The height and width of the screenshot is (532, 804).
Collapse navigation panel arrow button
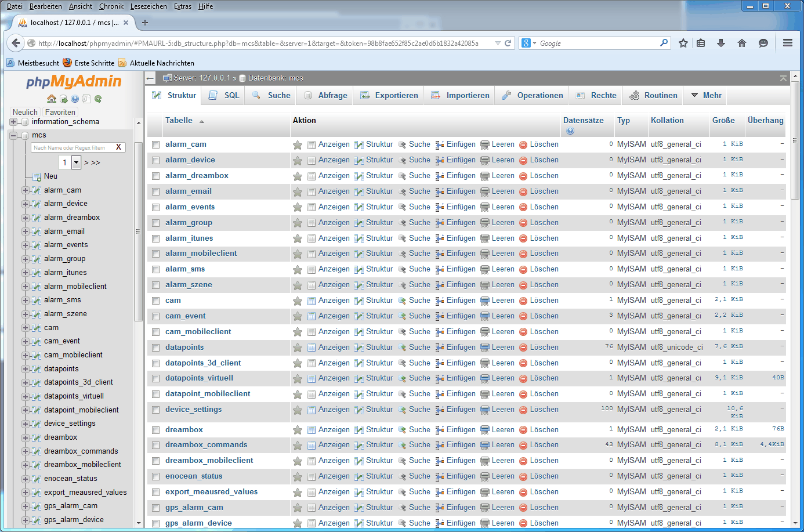point(151,78)
